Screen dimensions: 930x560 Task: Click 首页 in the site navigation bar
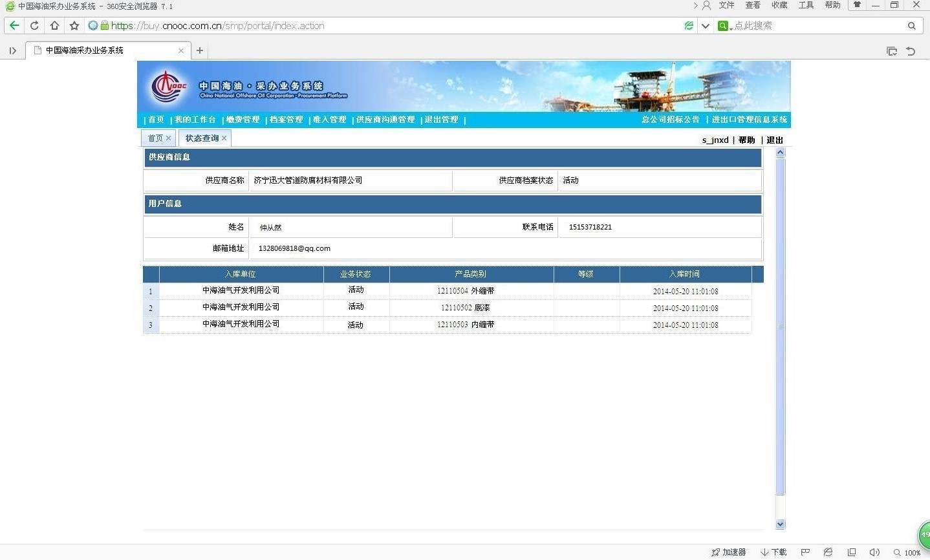click(x=156, y=120)
